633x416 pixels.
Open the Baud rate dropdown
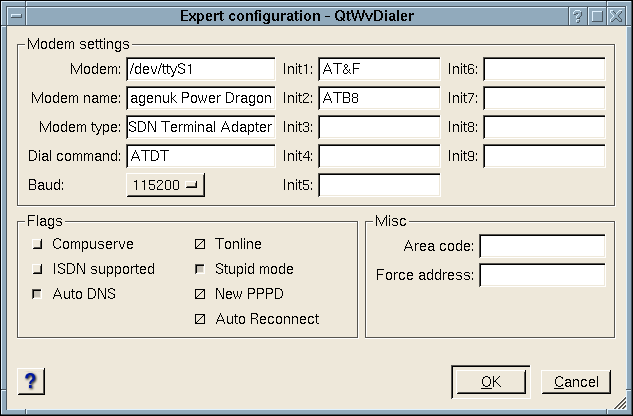166,185
